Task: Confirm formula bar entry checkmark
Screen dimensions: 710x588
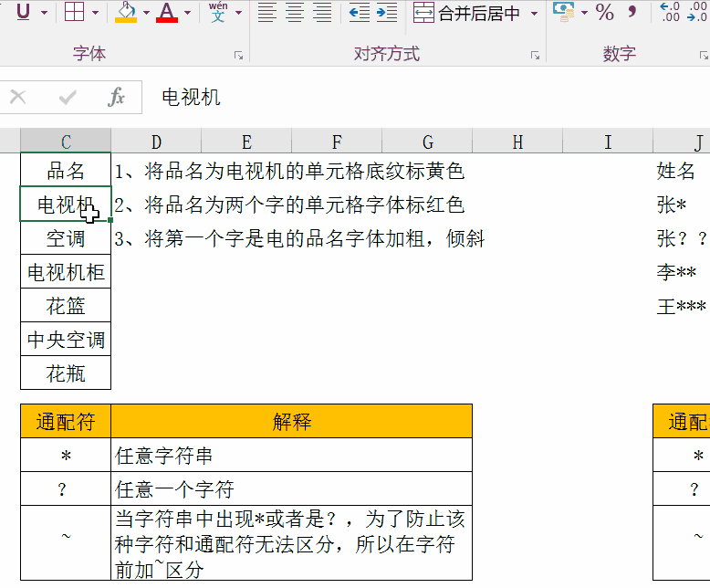Action: click(x=68, y=97)
